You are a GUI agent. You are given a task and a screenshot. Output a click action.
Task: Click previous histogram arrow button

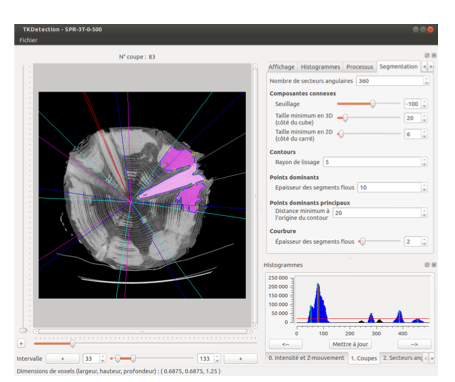286,344
